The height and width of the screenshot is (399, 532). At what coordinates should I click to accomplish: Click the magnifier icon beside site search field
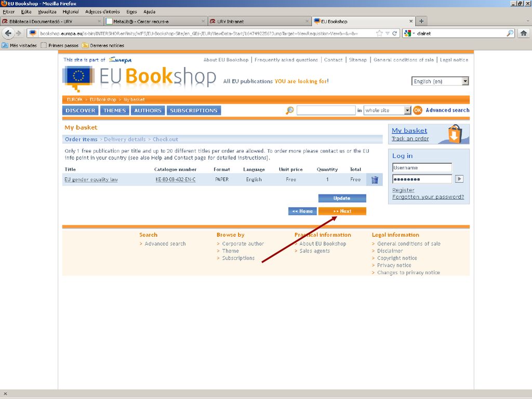click(290, 110)
